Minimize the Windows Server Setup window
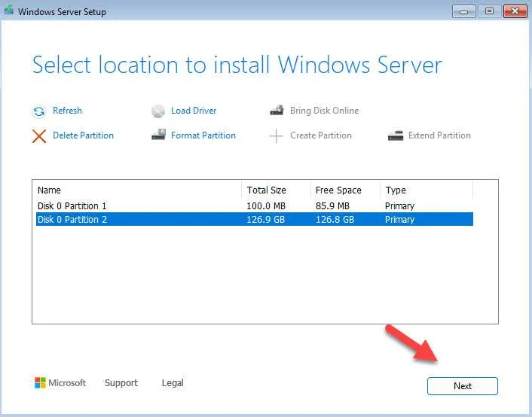This screenshot has height=417, width=532. [x=463, y=11]
